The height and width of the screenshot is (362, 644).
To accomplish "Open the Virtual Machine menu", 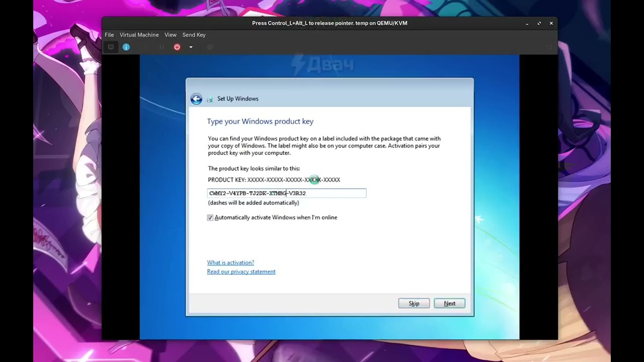I will (139, 35).
